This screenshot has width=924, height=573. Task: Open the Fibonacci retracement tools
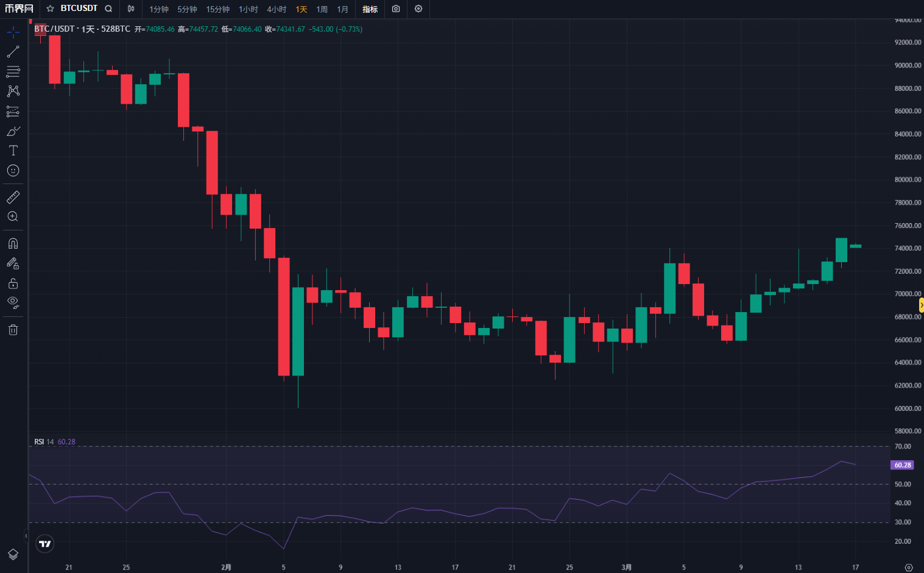click(x=13, y=72)
